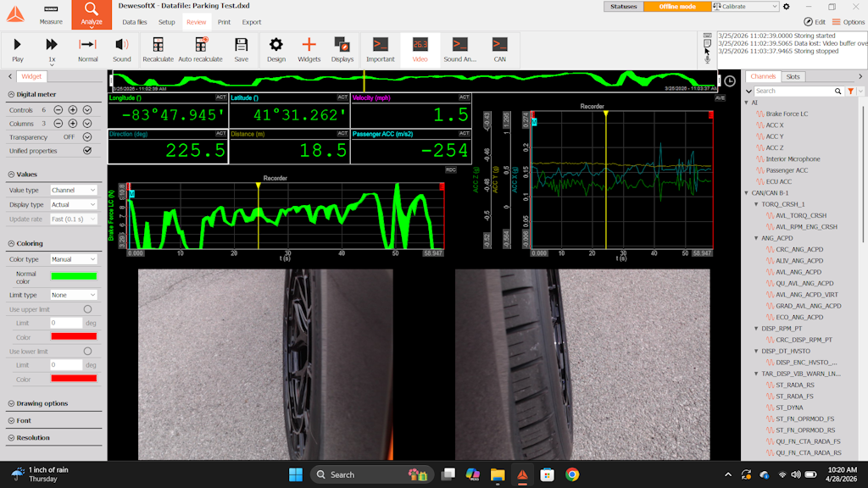
Task: Select the Channels tab
Action: [x=764, y=76]
